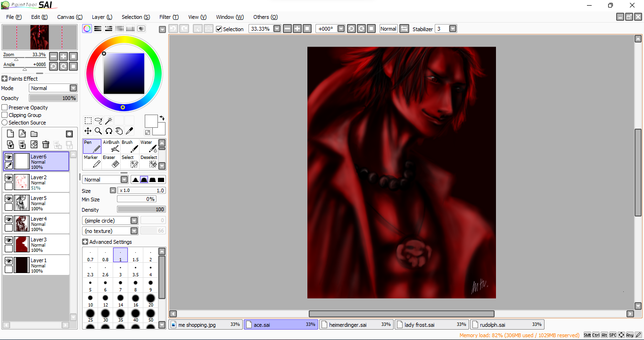644x340 pixels.
Task: Activate the rectangular selection tool
Action: (x=88, y=121)
